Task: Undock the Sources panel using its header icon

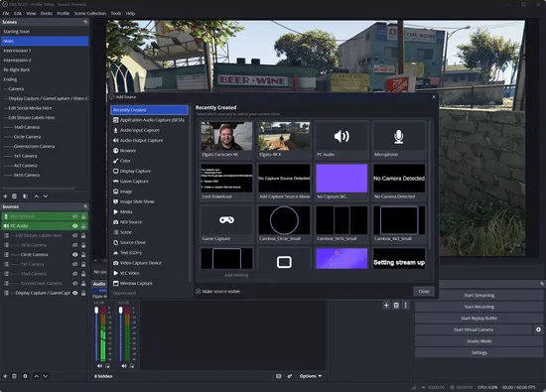Action: [85, 206]
